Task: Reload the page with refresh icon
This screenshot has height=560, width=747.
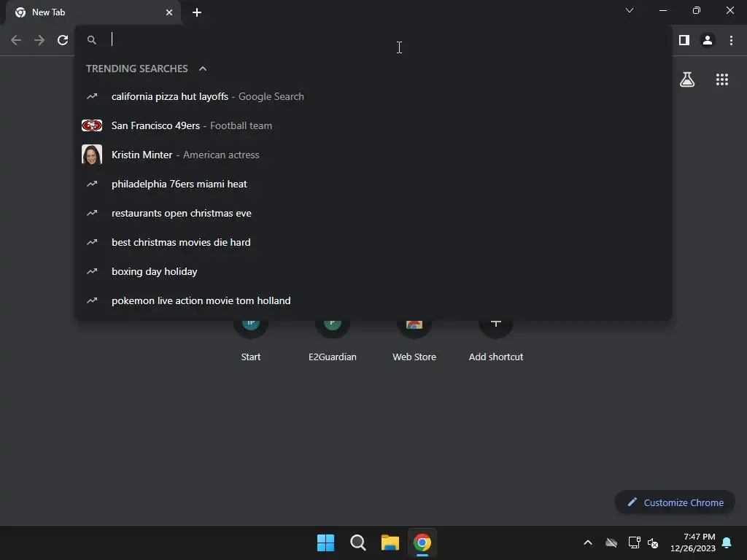Action: (x=63, y=41)
